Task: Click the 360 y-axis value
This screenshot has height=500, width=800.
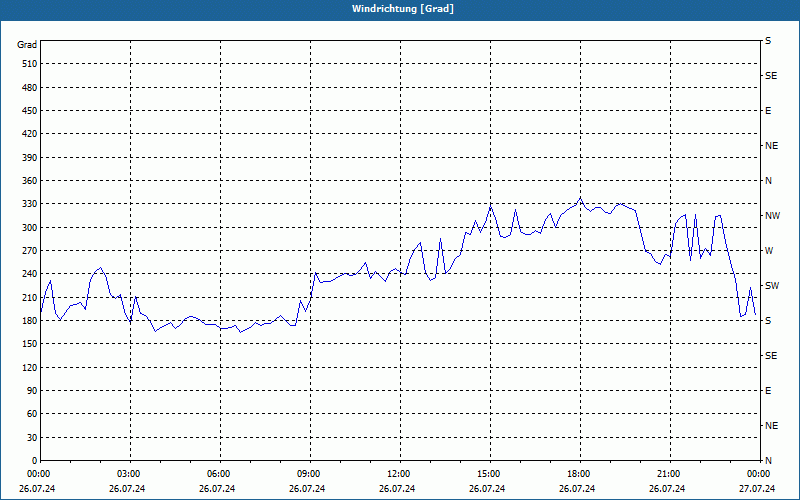Action: [29, 181]
